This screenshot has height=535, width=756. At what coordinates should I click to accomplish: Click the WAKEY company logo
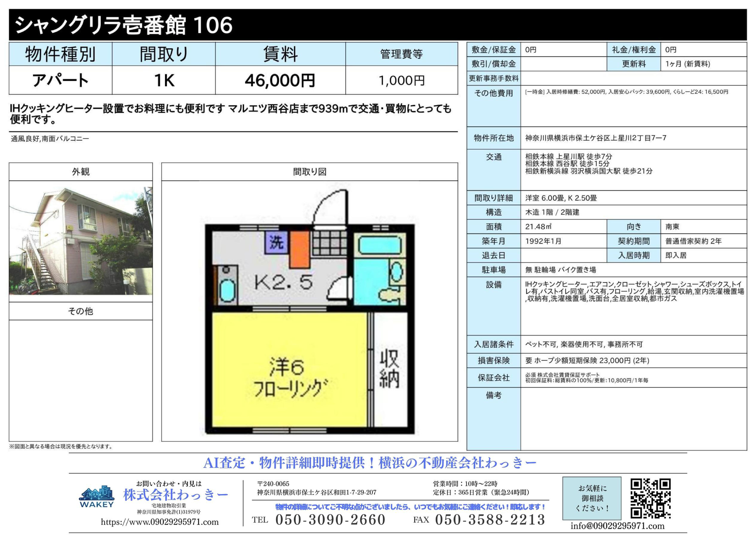[x=96, y=496]
